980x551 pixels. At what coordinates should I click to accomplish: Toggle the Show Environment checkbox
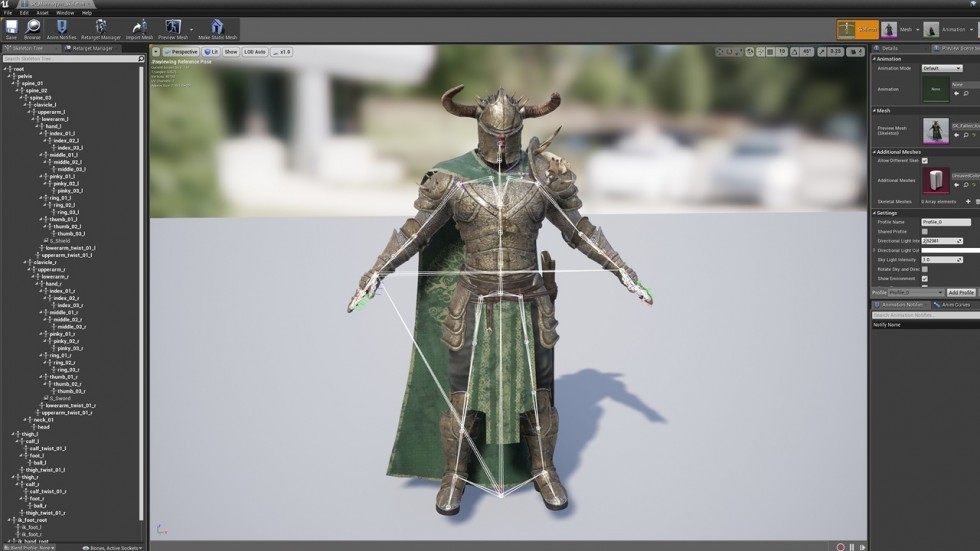click(925, 279)
